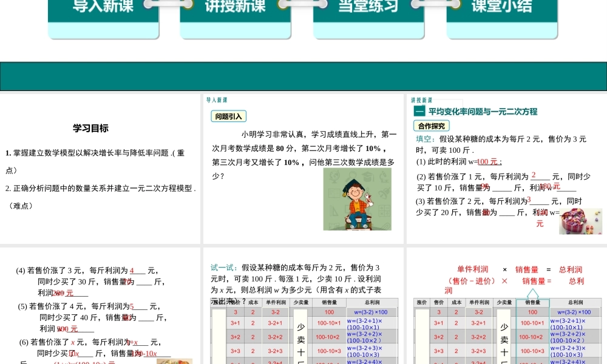Open the 平均变化率问题与一元二次方程 slide
607x364 pixels.
[507, 169]
